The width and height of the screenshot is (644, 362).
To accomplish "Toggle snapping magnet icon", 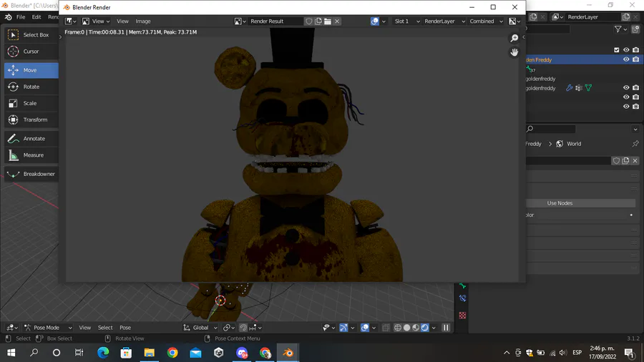I will click(243, 328).
